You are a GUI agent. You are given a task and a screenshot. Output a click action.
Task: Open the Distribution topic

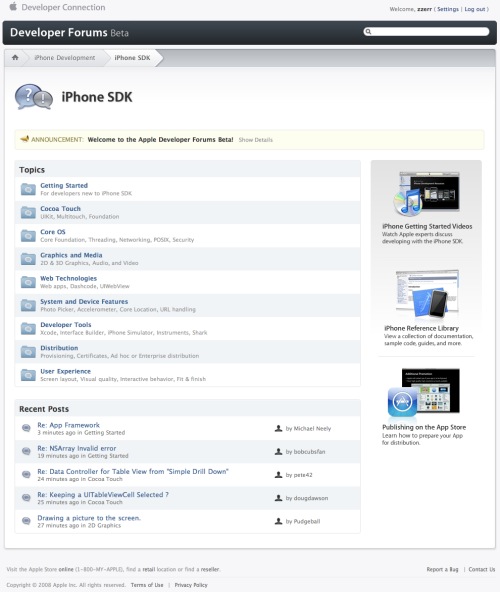[59, 348]
